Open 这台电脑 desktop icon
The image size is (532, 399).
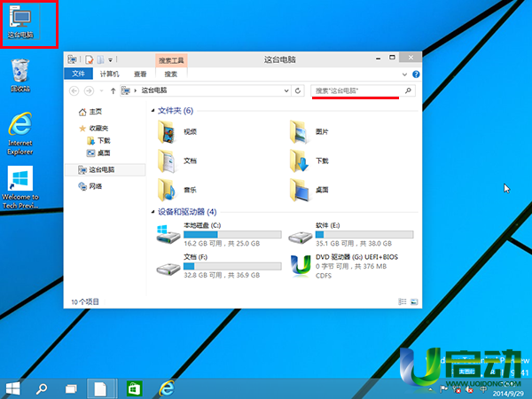point(20,22)
